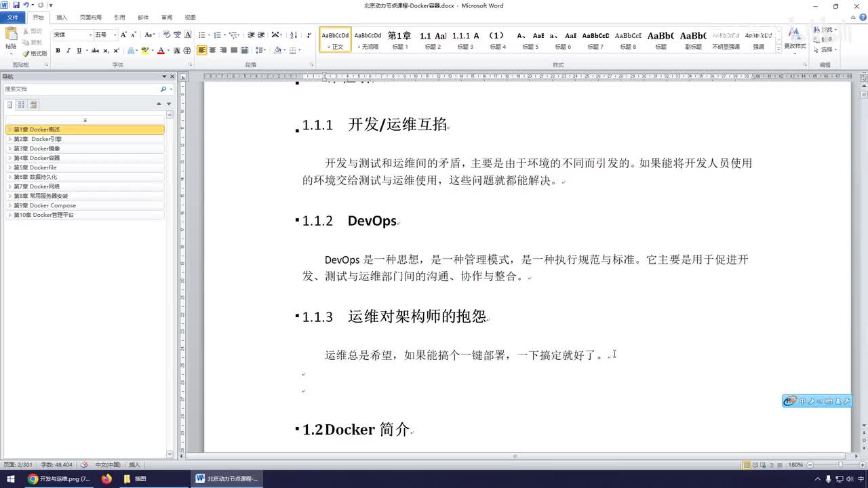Click the Shrink Font icon

[x=134, y=35]
